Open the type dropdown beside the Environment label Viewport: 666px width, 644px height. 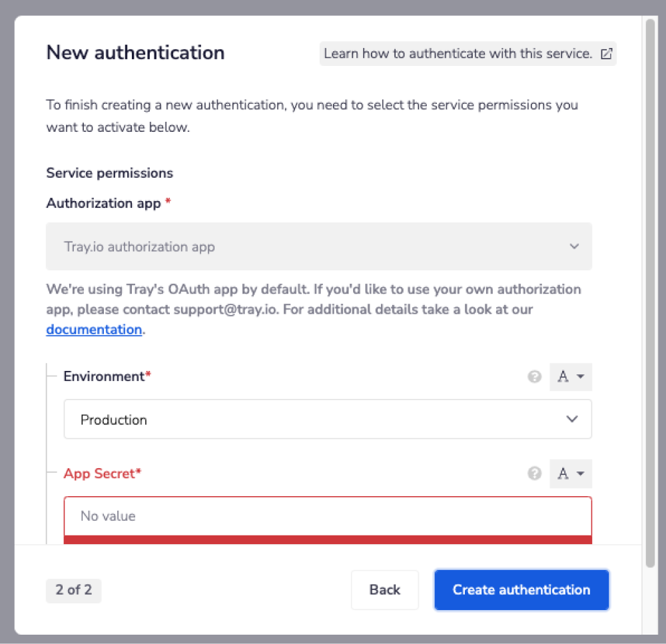[x=571, y=376]
